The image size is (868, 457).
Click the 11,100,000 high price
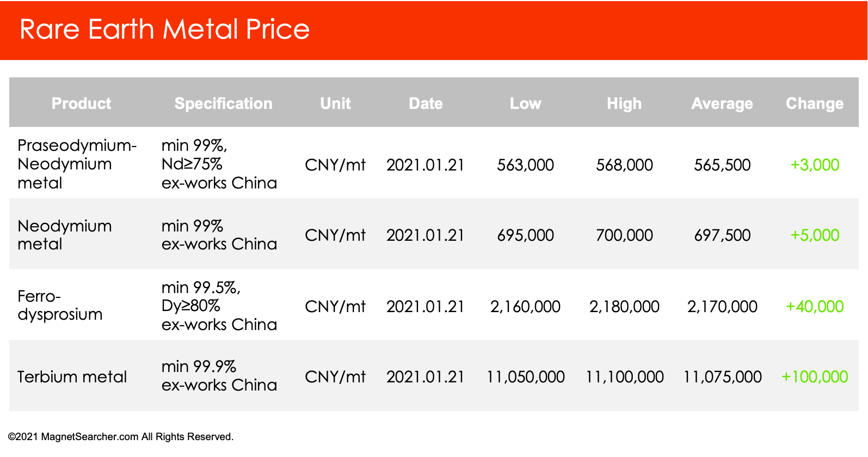624,376
